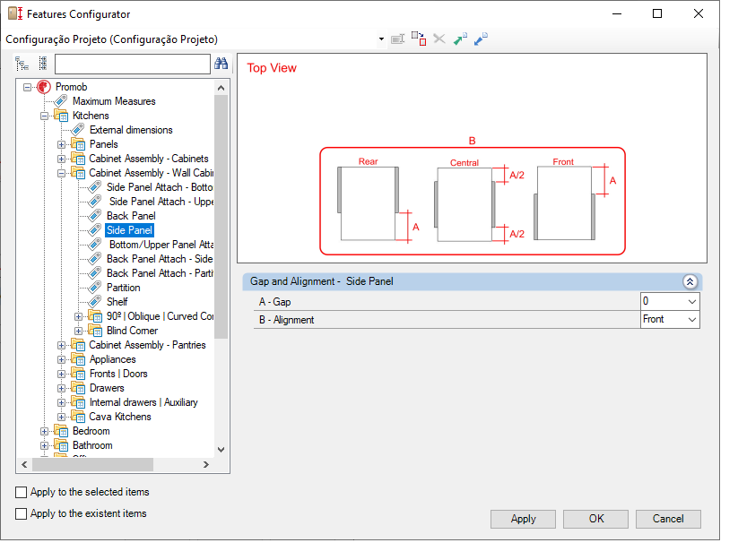Click the green export arrow icon
This screenshot has width=738, height=560.
point(460,39)
